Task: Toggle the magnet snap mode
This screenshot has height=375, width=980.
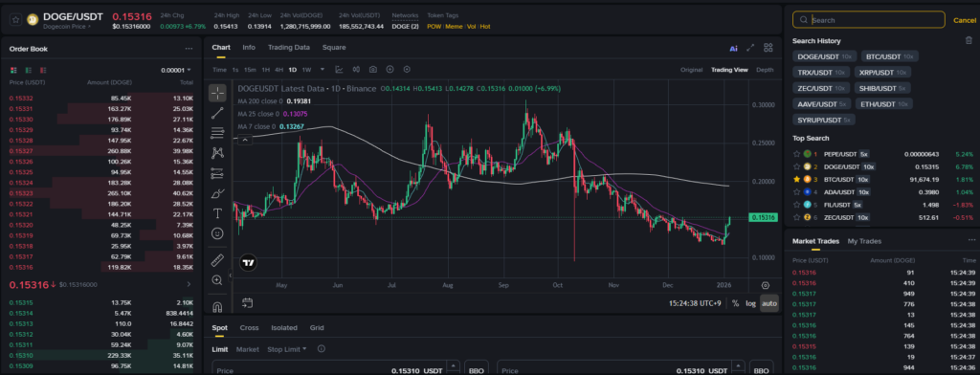Action: point(217,307)
